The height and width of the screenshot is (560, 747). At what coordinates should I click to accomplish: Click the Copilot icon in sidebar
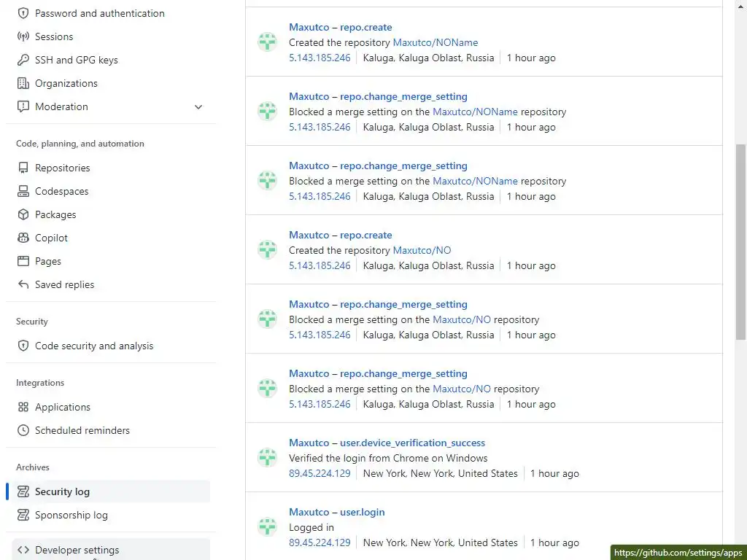pos(23,238)
